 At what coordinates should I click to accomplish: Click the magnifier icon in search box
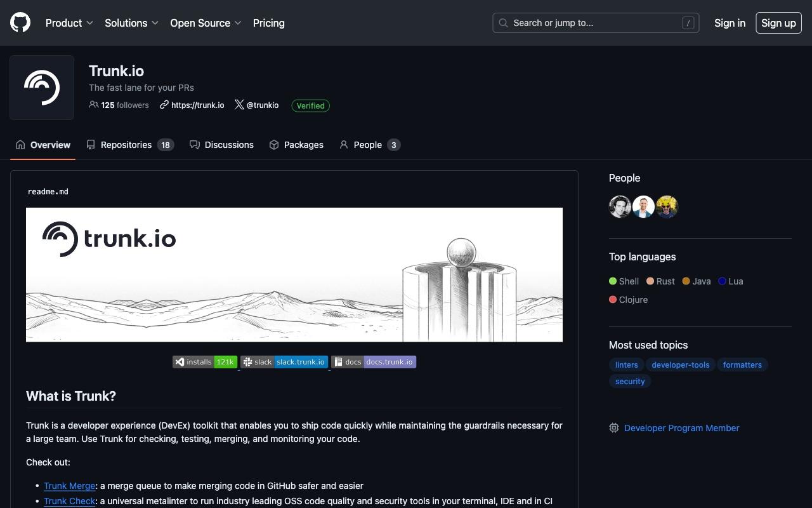click(x=503, y=23)
